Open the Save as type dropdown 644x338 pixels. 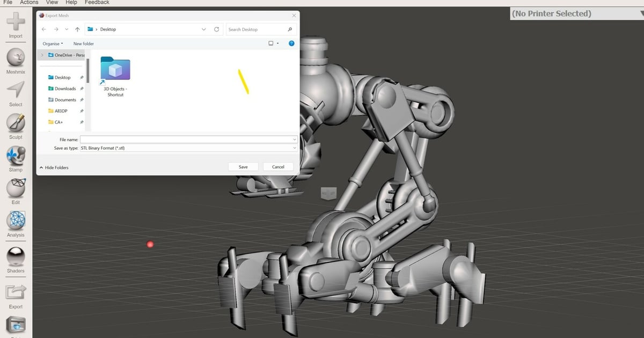click(293, 148)
